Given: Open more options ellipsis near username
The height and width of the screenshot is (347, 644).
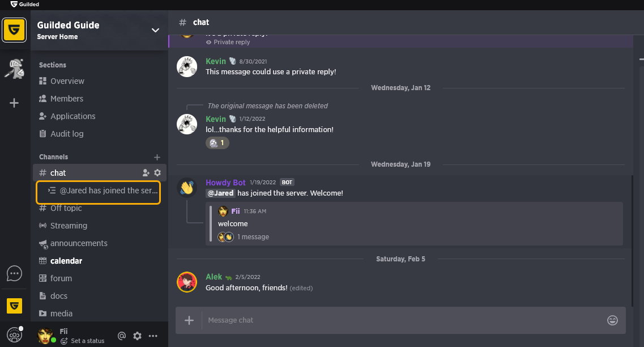Looking at the screenshot, I should pyautogui.click(x=153, y=336).
